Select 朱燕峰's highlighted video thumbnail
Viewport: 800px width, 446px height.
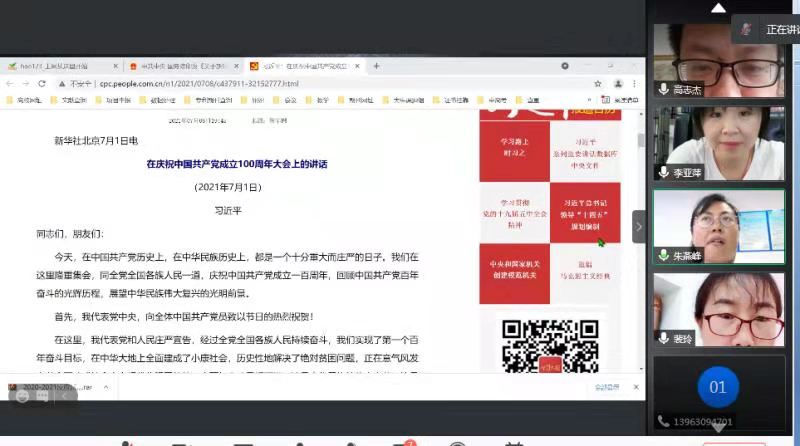[719, 227]
